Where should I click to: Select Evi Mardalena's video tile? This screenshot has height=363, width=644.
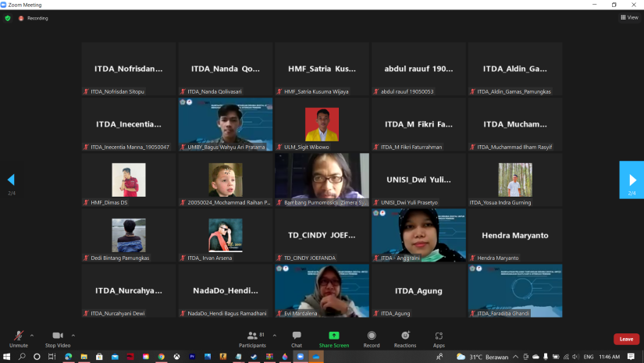click(322, 290)
